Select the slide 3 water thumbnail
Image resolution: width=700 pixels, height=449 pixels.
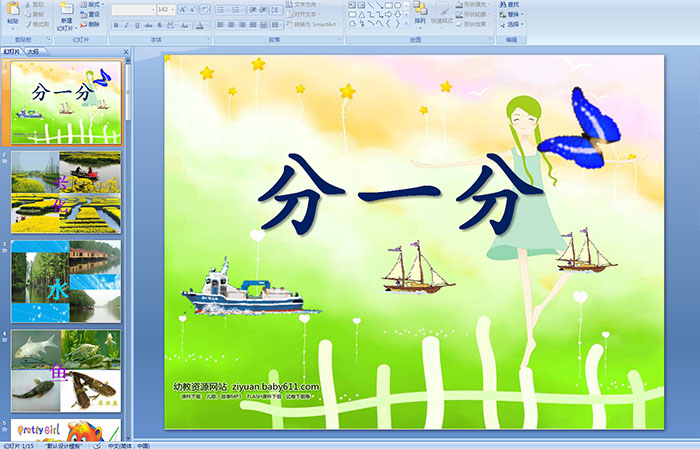(66, 280)
